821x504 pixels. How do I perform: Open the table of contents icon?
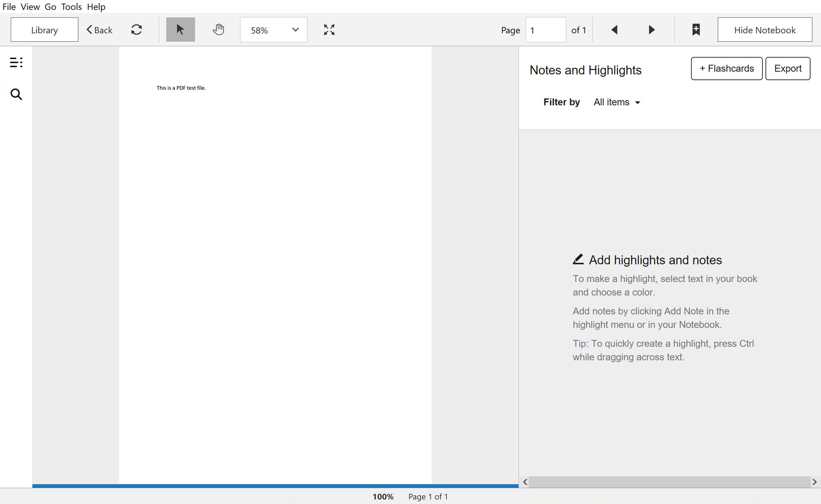click(x=16, y=62)
